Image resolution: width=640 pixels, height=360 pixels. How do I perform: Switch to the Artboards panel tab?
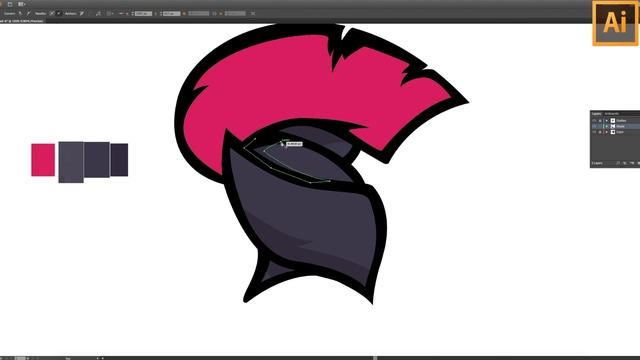[x=611, y=113]
